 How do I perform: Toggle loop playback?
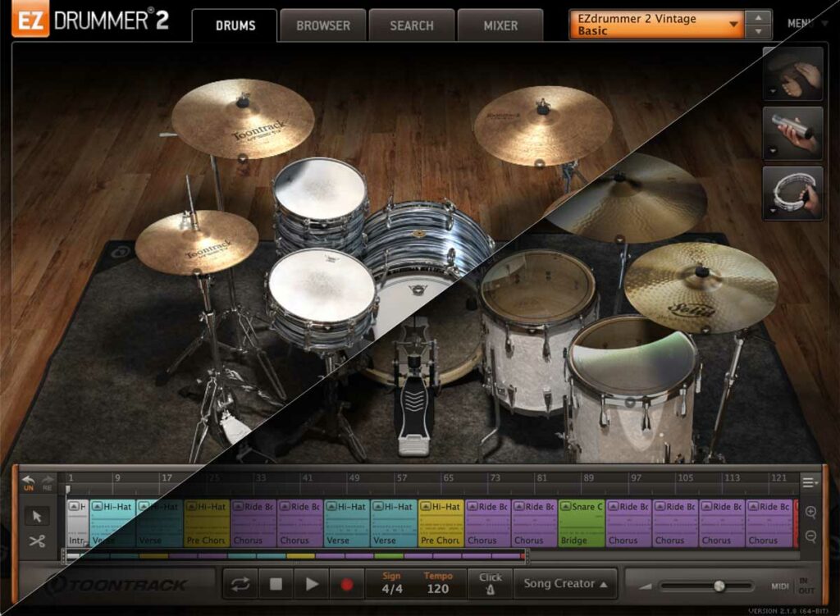click(x=240, y=584)
